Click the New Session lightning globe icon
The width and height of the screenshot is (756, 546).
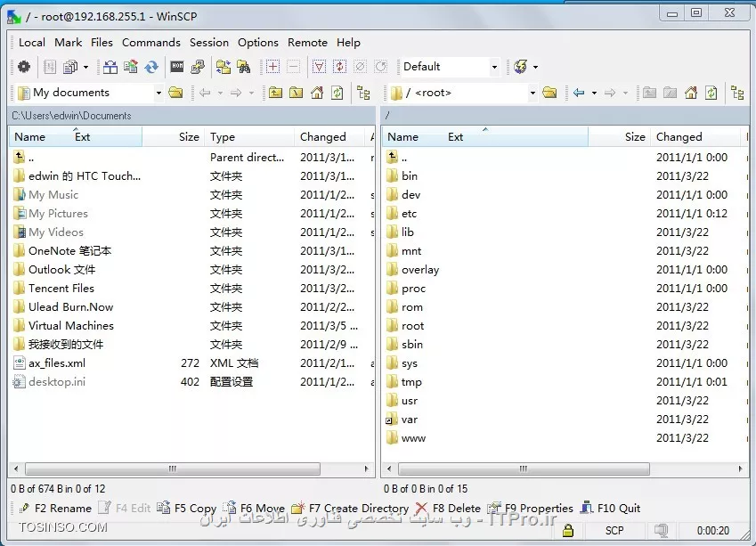pos(520,67)
